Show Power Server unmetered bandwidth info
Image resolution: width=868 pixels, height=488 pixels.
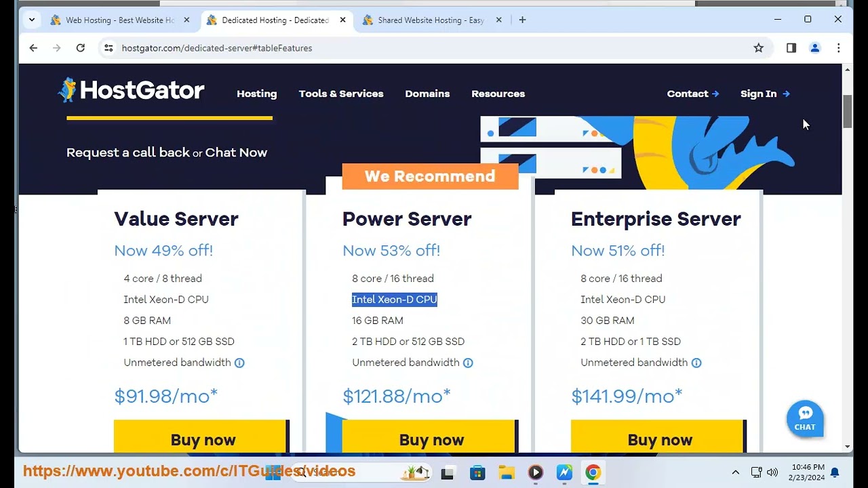(x=468, y=363)
